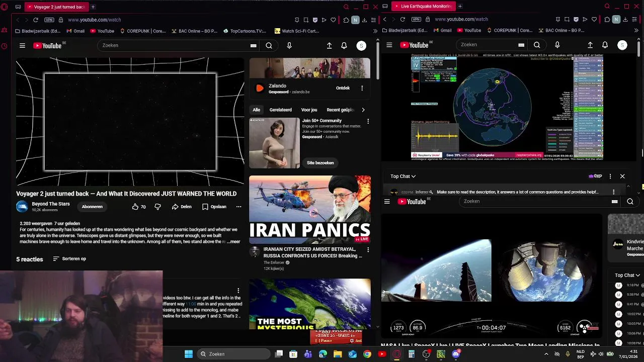This screenshot has width=644, height=362.
Task: Open the create icon in Earthquake window YouTube
Action: click(590, 45)
